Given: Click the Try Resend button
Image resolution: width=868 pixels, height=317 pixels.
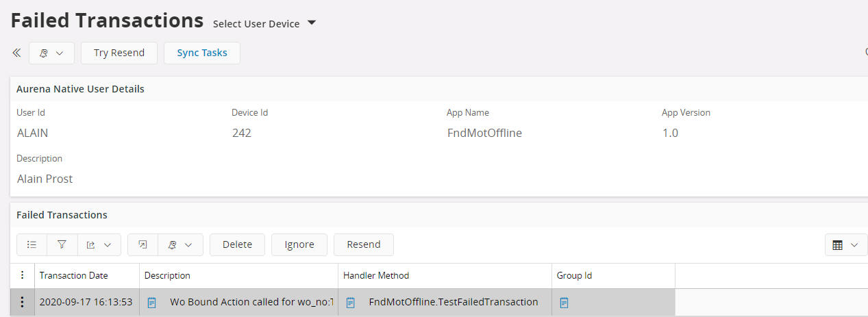Looking at the screenshot, I should [119, 53].
